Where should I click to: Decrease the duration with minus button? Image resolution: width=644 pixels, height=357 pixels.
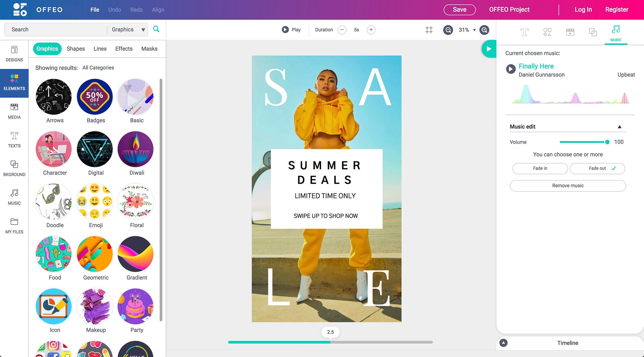(x=342, y=30)
